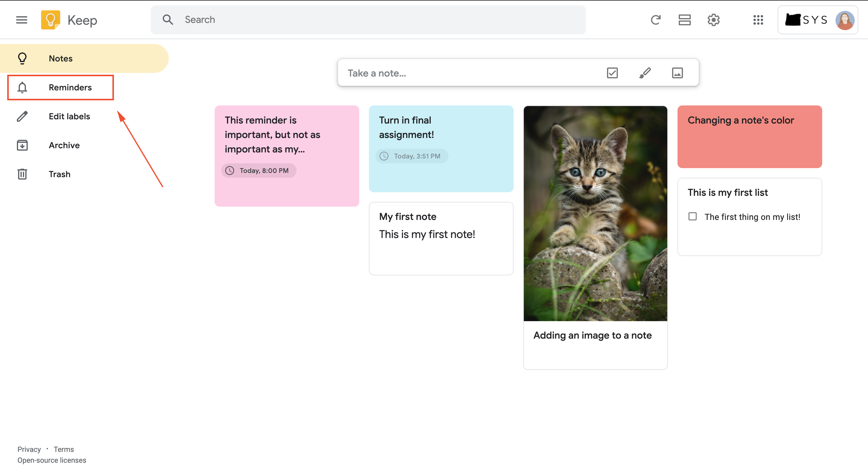This screenshot has width=868, height=476.
Task: Click the Search input field
Action: (x=368, y=20)
